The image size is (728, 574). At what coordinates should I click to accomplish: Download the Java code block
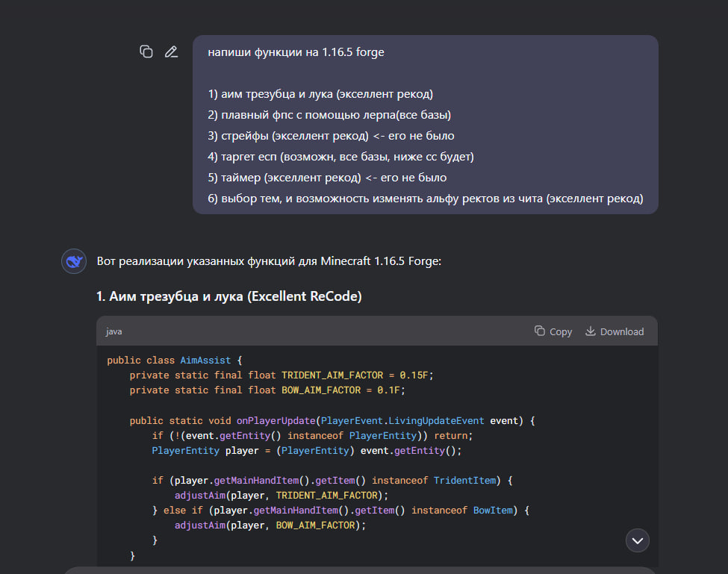pyautogui.click(x=615, y=331)
